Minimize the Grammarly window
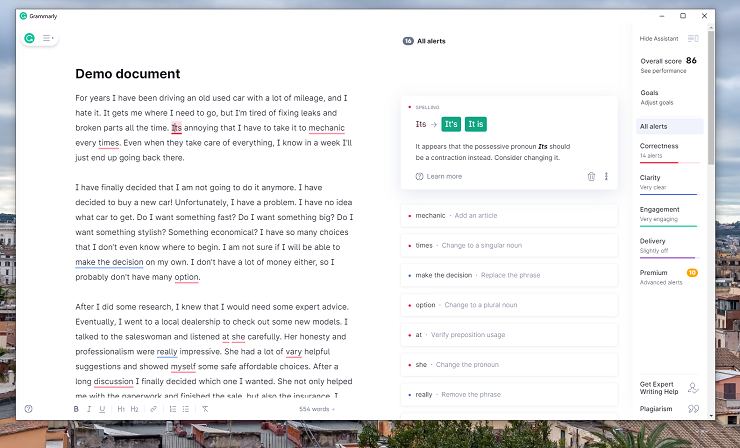This screenshot has height=448, width=740. (662, 16)
